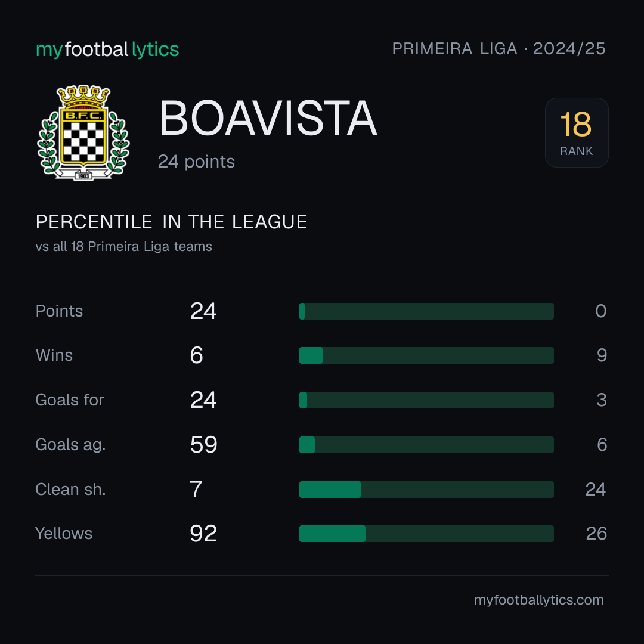Click the Points row label
The height and width of the screenshot is (644, 644).
coord(59,311)
